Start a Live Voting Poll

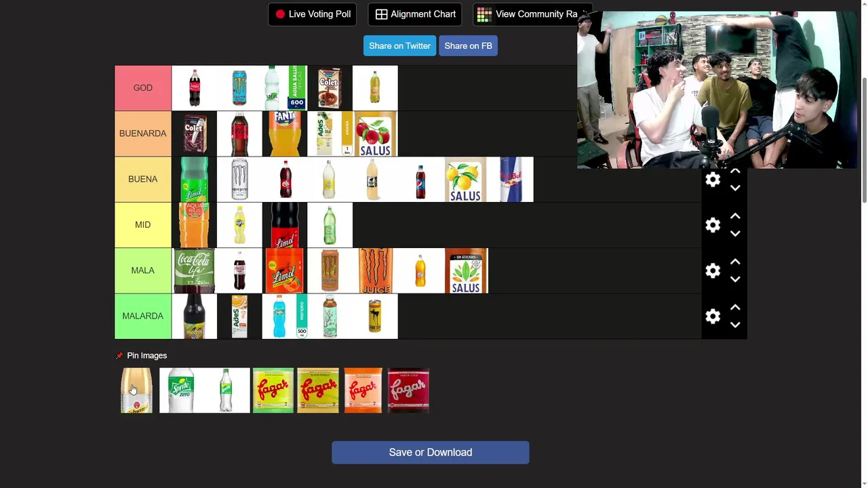313,14
